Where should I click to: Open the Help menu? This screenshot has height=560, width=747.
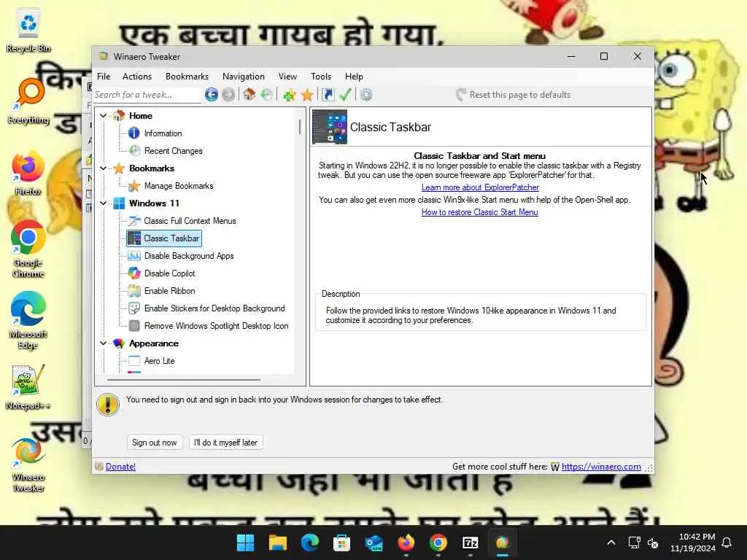354,76
